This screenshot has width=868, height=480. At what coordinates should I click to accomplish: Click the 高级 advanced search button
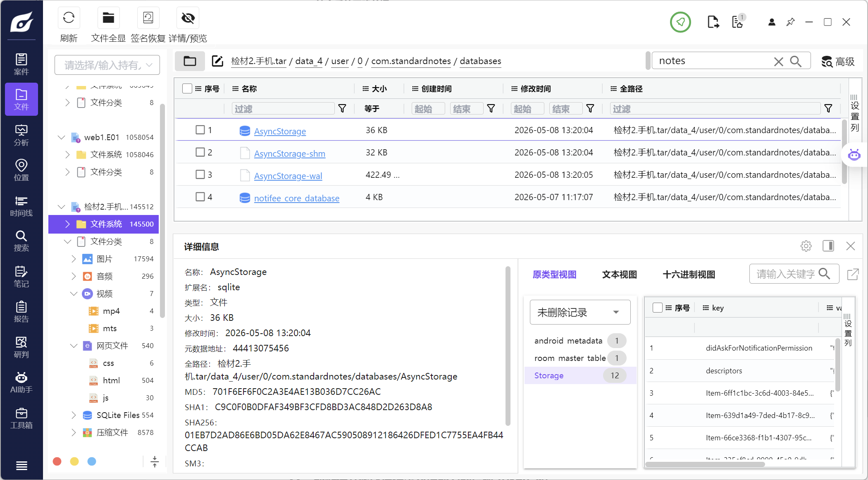tap(838, 62)
